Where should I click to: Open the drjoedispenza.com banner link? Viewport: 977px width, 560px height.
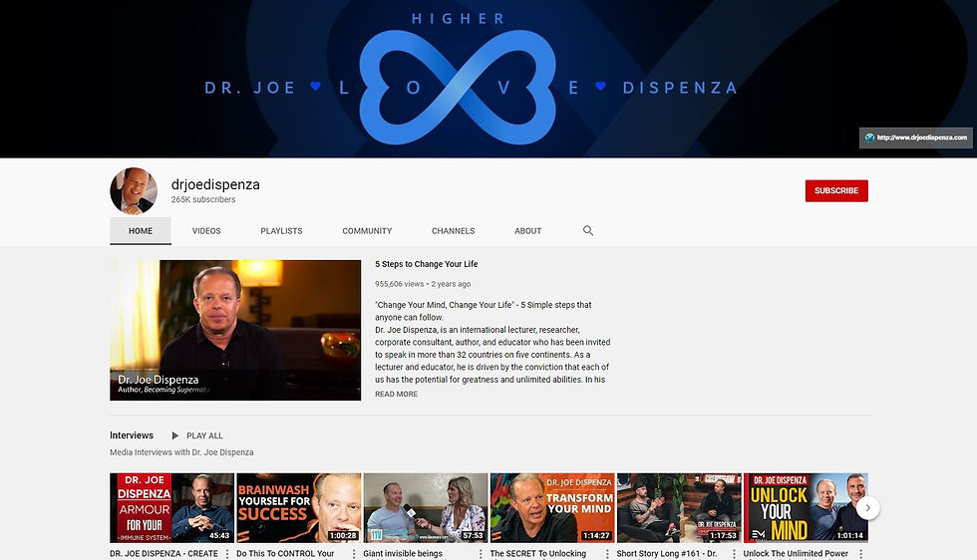tap(916, 138)
